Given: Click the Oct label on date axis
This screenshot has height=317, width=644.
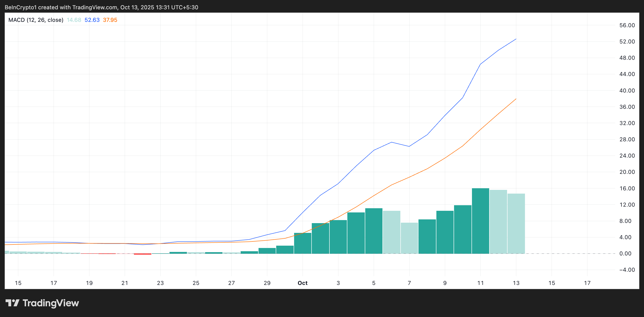Looking at the screenshot, I should click(302, 283).
